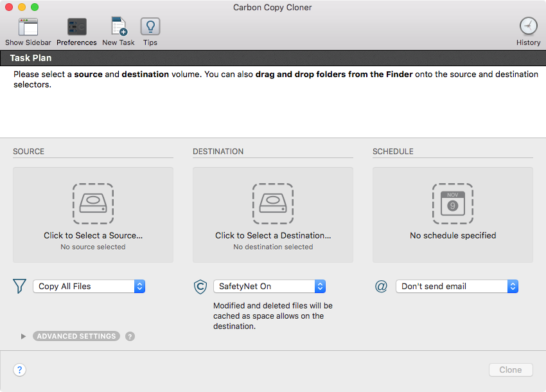Click the filter funnel icon
This screenshot has height=392, width=546.
(x=19, y=286)
